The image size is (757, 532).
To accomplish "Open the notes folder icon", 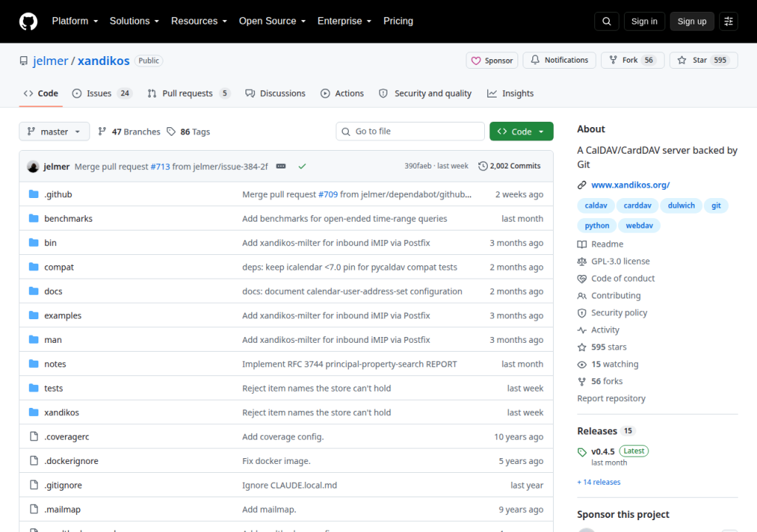I will point(33,364).
